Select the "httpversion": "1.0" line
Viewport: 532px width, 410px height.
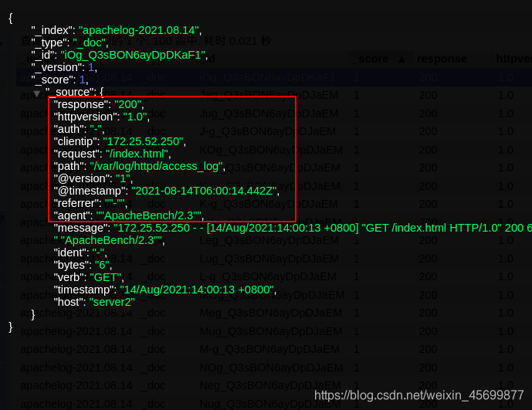[x=101, y=117]
